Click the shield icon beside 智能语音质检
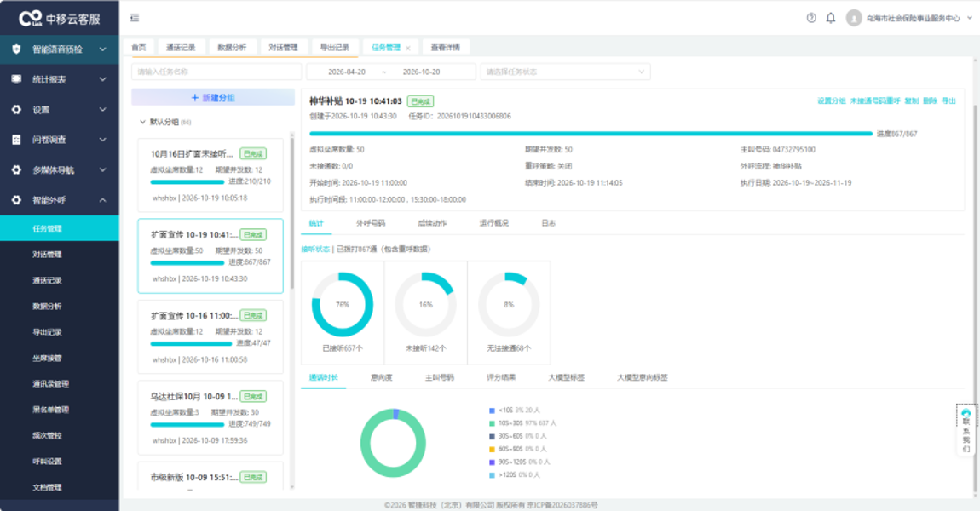Viewport: 980px width, 511px height. tap(16, 49)
